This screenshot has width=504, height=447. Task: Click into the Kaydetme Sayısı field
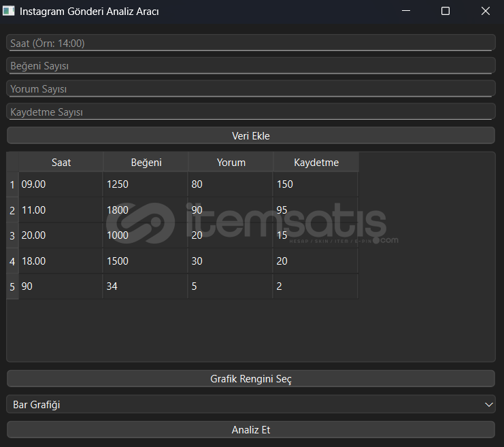point(251,112)
